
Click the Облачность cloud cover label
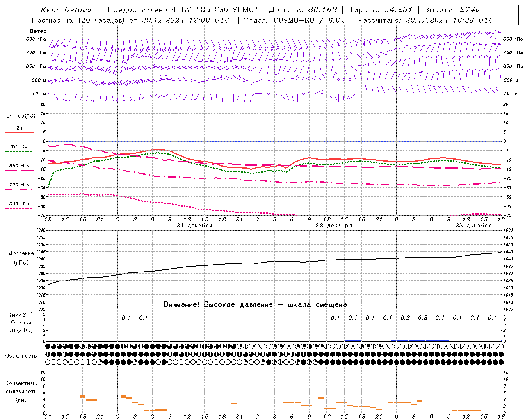[21, 356]
